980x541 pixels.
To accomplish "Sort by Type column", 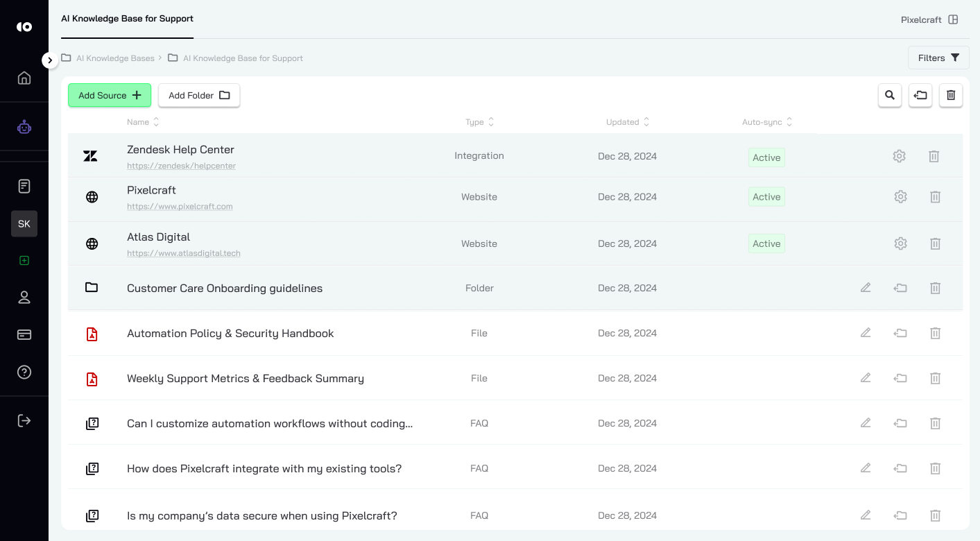I will (x=479, y=122).
